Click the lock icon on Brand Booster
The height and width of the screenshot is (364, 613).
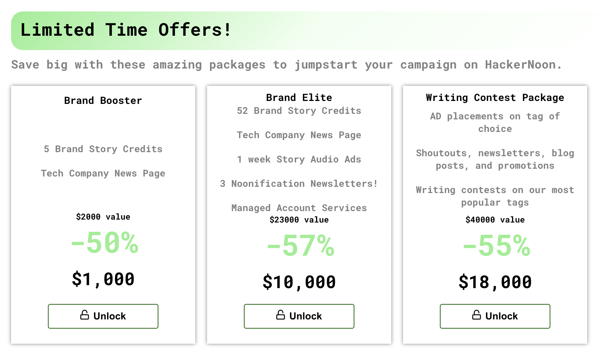[85, 315]
